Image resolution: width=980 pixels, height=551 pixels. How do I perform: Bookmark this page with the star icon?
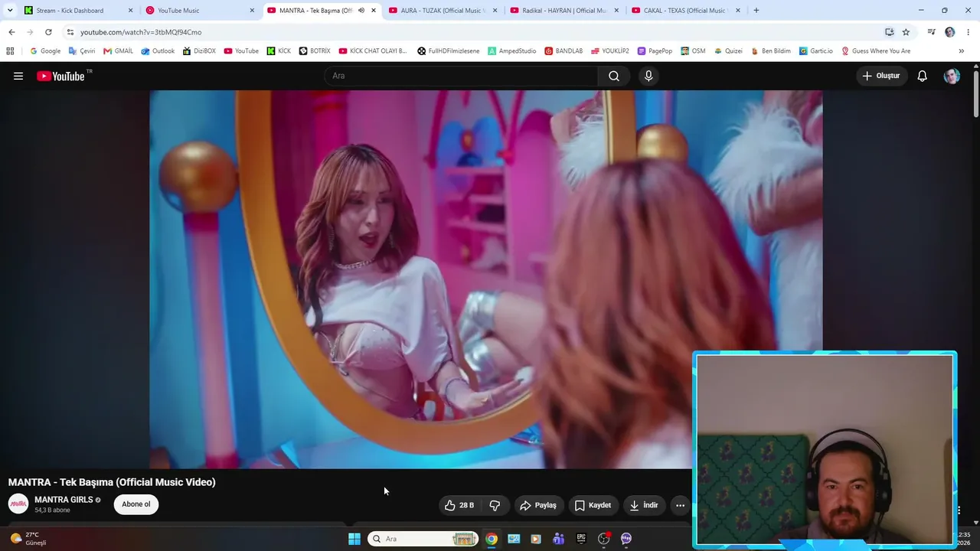click(x=906, y=32)
